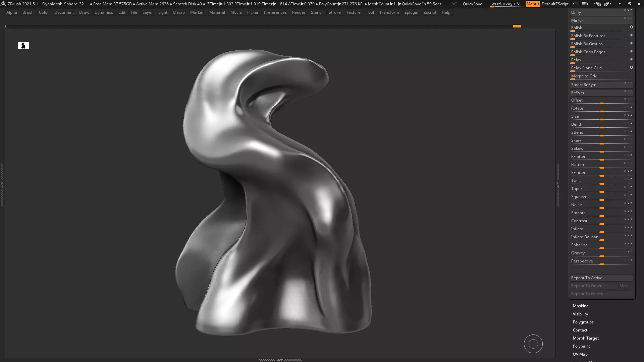The height and width of the screenshot is (362, 644).
Task: Expand the Masking subpalette
Action: pos(581,306)
